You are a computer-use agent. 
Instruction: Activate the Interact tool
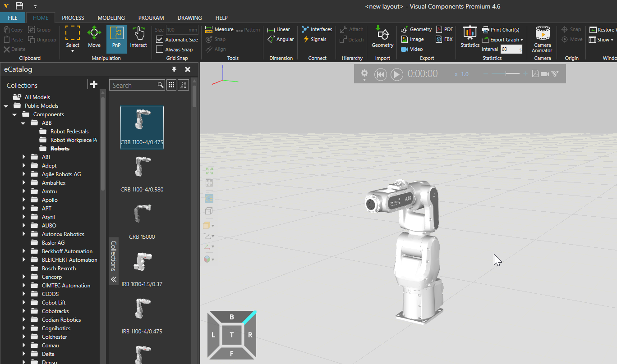(x=138, y=37)
